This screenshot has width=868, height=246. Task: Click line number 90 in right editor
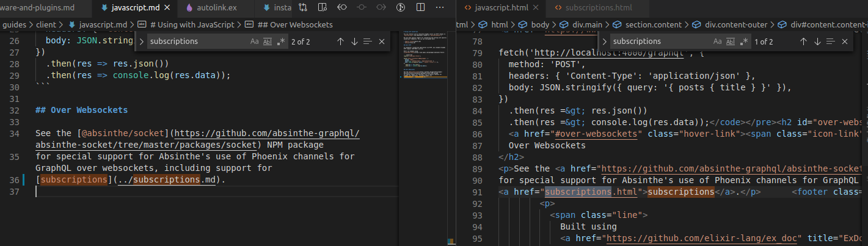(478, 180)
